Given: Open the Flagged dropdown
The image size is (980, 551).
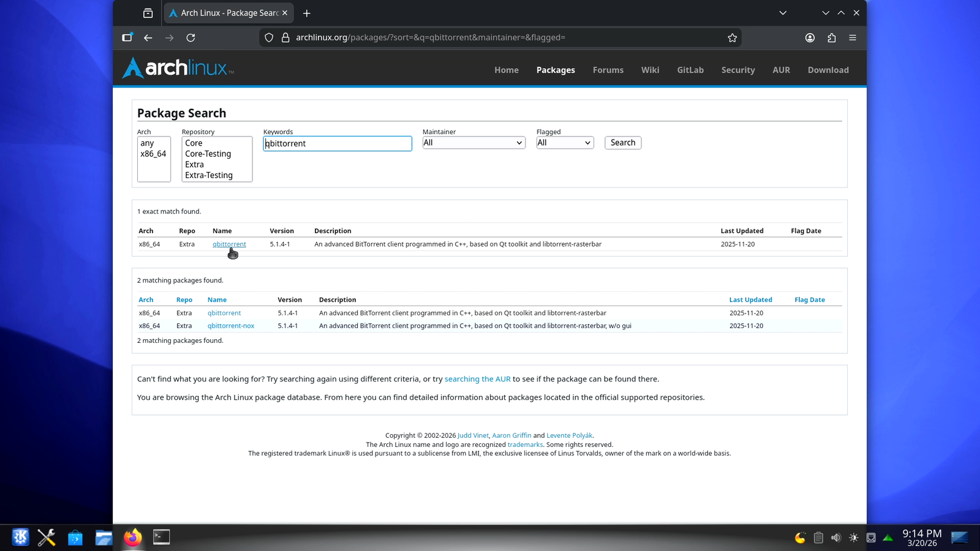Looking at the screenshot, I should coord(565,143).
